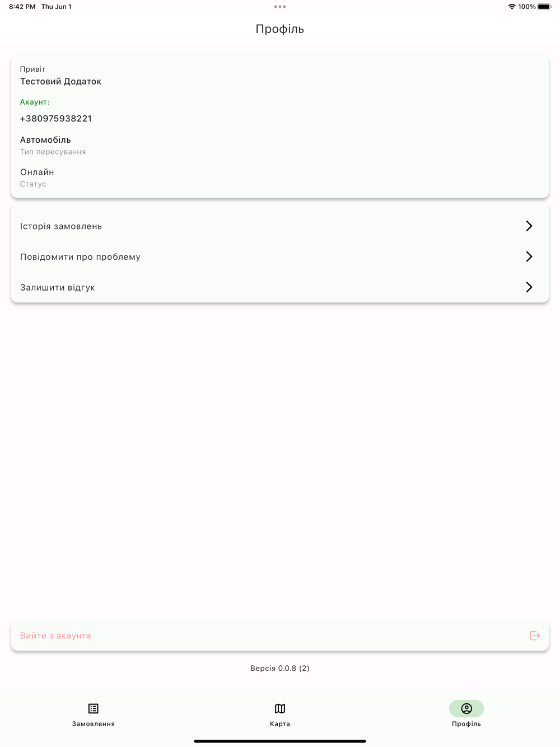This screenshot has width=560, height=747.
Task: Log out via Вийти з акаунта
Action: 280,636
